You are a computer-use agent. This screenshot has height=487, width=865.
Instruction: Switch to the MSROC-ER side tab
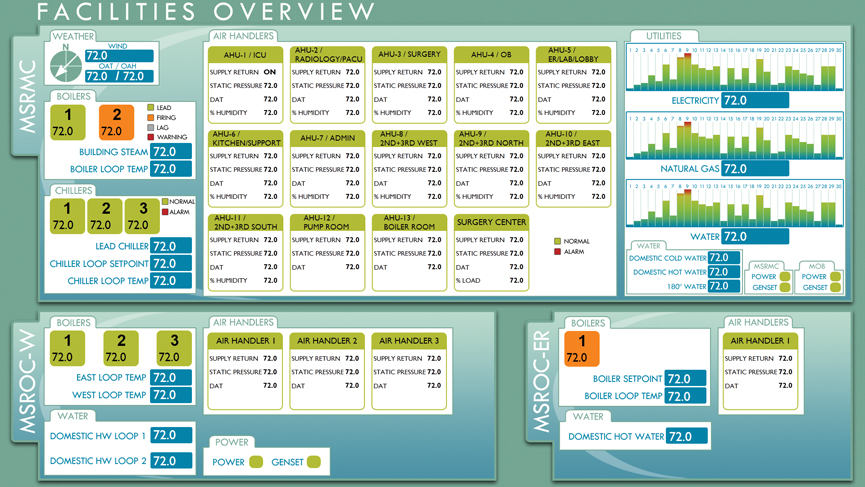(541, 395)
